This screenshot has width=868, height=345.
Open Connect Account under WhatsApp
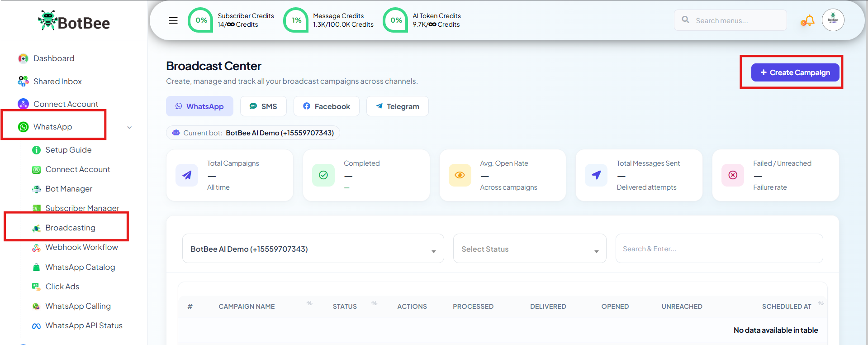[x=78, y=169]
